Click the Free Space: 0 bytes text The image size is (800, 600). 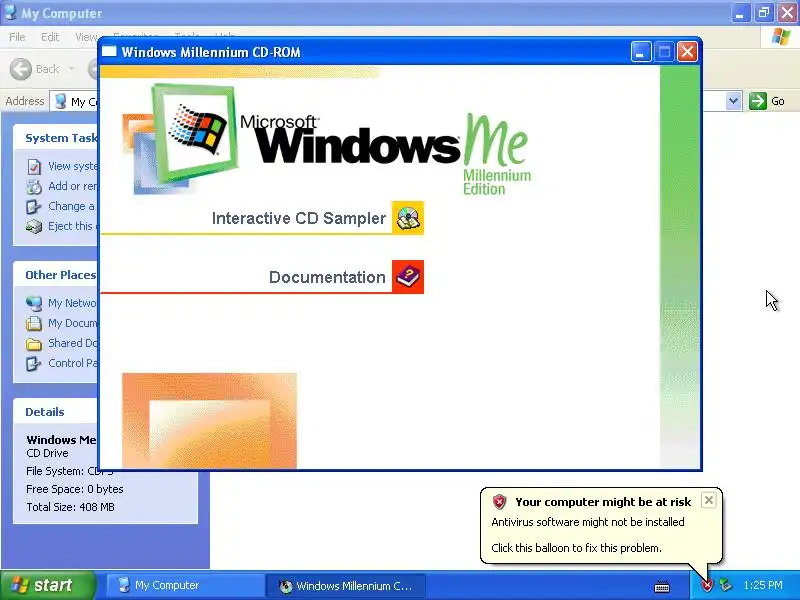74,489
